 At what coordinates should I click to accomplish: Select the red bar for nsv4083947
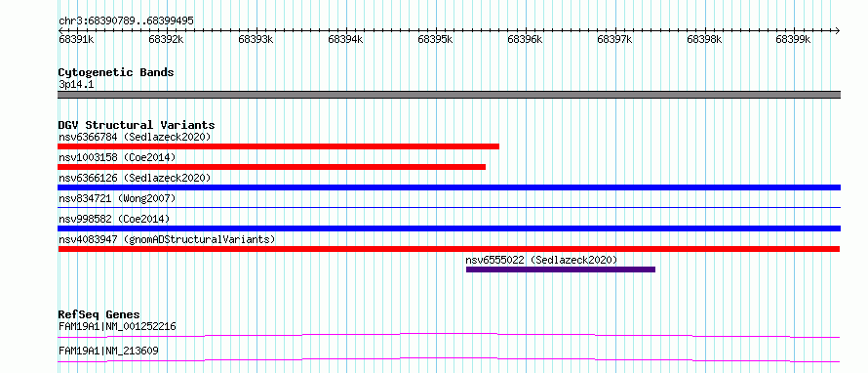tap(449, 249)
